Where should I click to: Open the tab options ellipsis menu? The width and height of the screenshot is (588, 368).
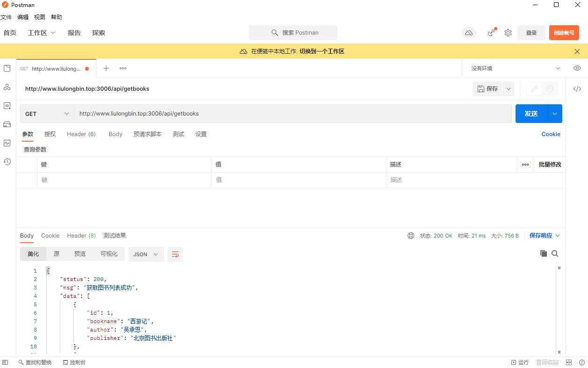pyautogui.click(x=123, y=68)
